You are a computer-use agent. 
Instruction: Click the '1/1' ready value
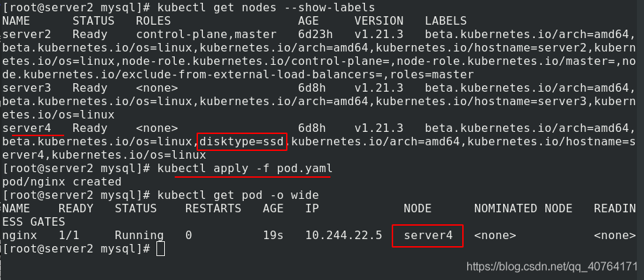68,236
